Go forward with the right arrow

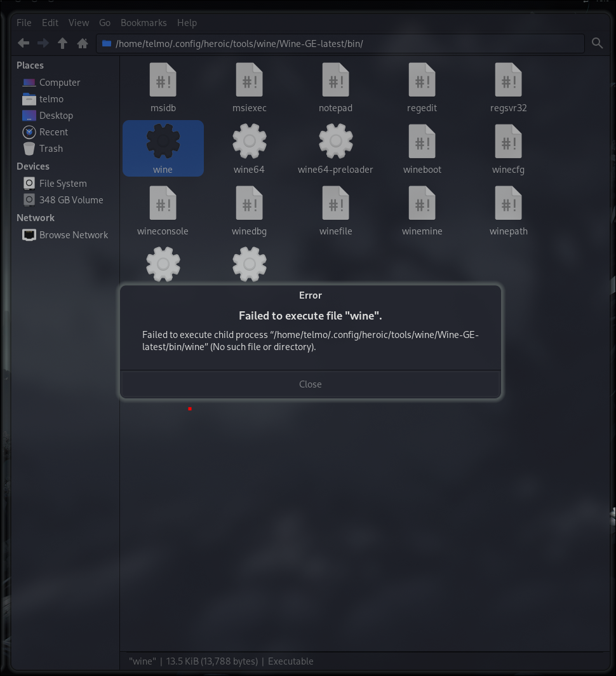(43, 43)
